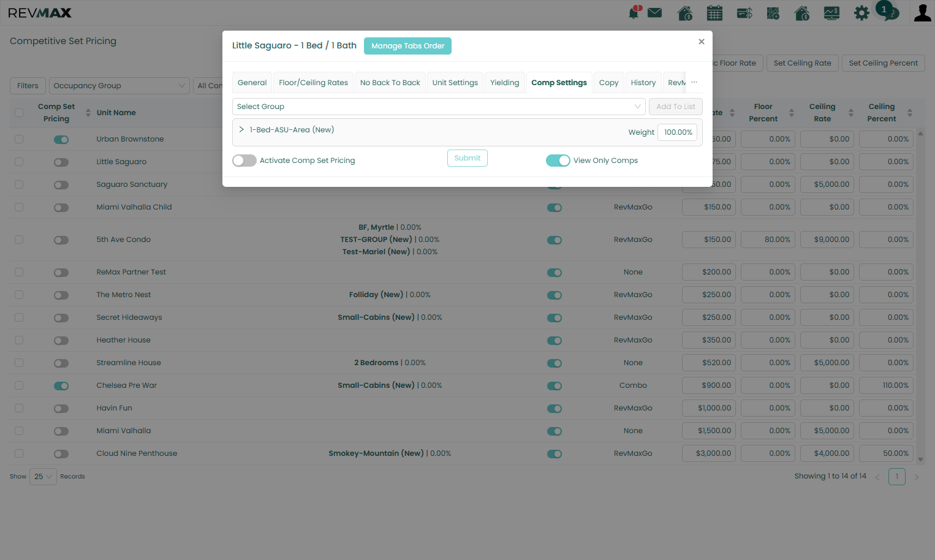This screenshot has height=560, width=935.
Task: Switch to Floor/Ceiling Rates tab
Action: [x=313, y=83]
